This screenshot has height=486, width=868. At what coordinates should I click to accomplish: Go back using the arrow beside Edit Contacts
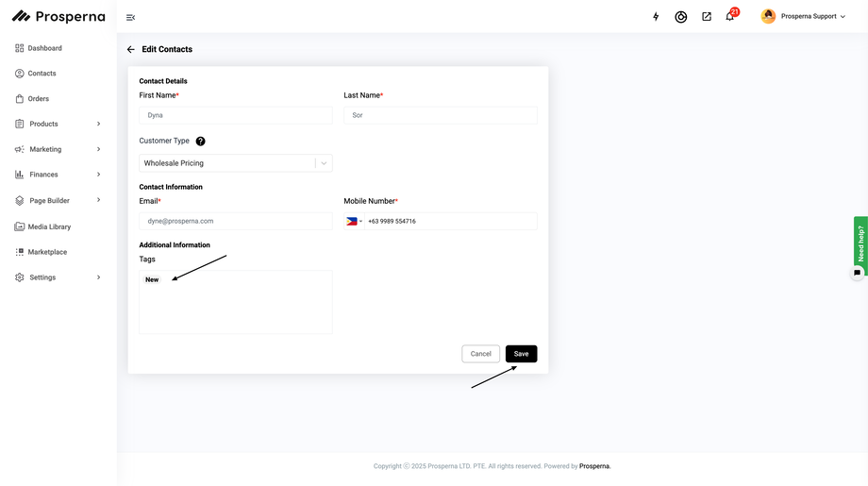click(x=130, y=49)
